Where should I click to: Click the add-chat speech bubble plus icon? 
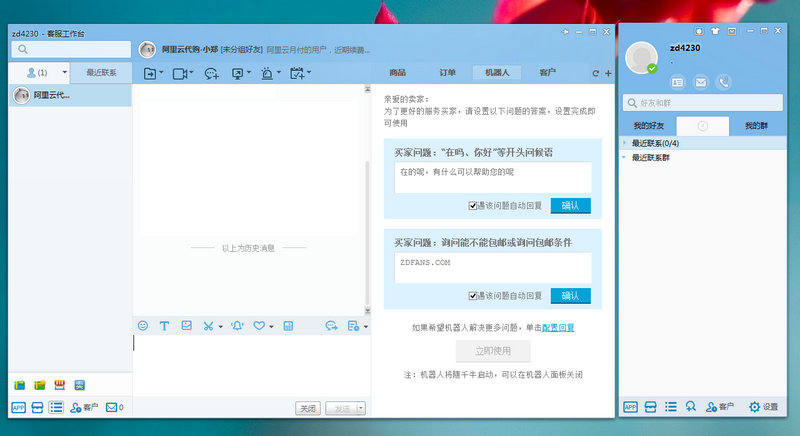[211, 73]
